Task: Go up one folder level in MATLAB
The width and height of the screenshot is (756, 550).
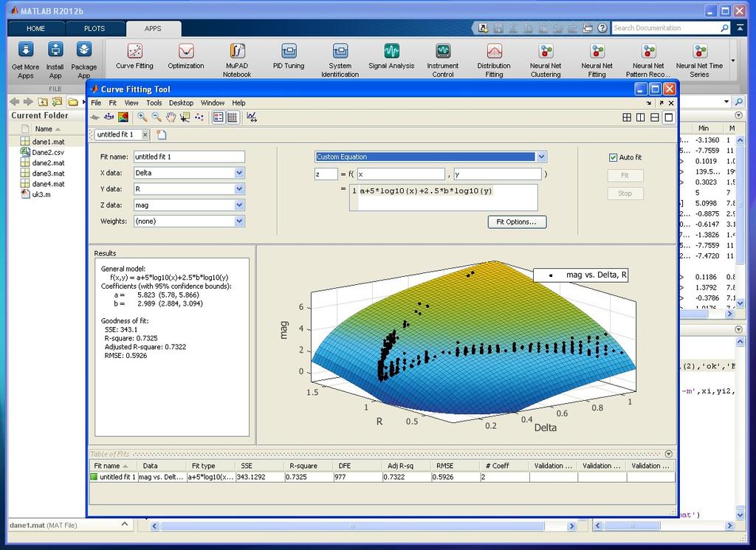Action: click(43, 102)
